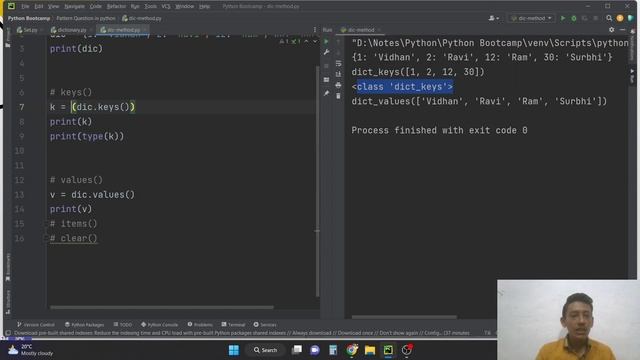Open the user account icon in toolbar
The width and height of the screenshot is (640, 360).
(493, 18)
